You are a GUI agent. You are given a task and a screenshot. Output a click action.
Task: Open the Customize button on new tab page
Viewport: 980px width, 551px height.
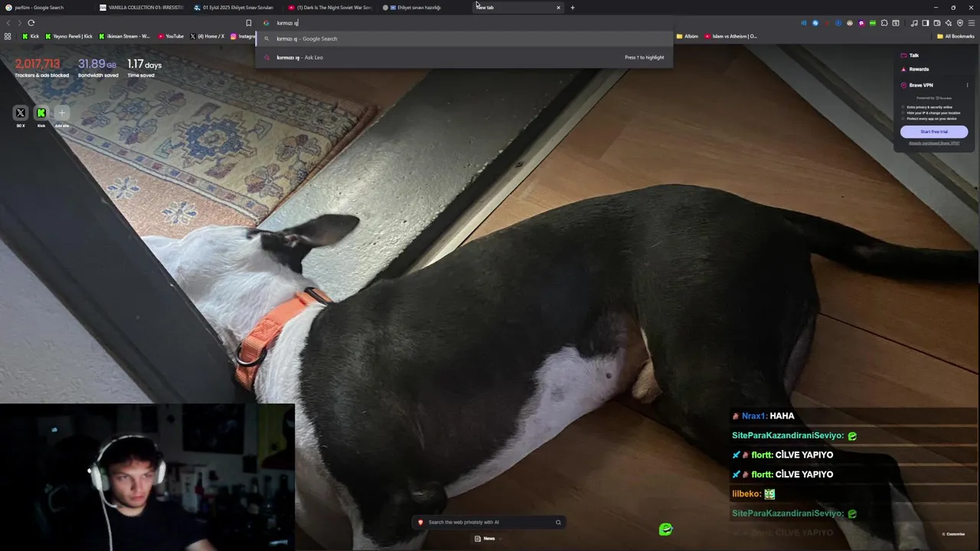pyautogui.click(x=953, y=533)
